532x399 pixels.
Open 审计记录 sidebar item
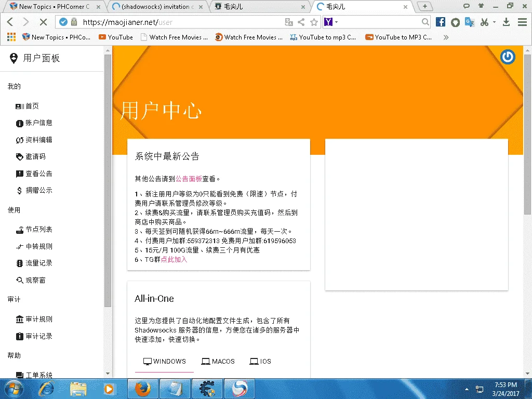tap(34, 336)
